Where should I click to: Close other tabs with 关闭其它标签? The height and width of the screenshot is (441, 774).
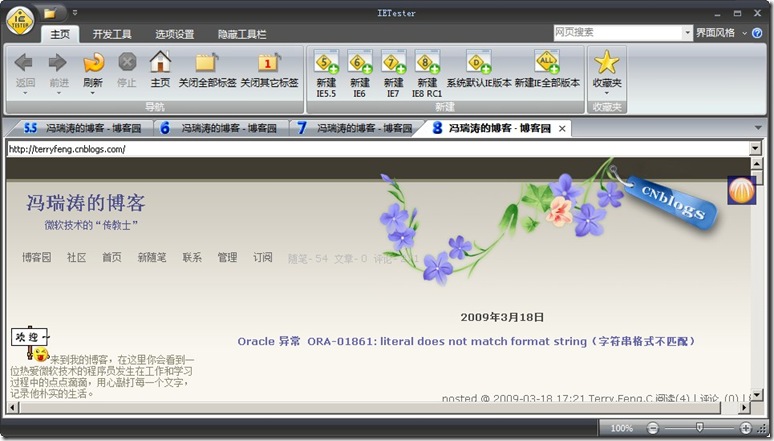pyautogui.click(x=270, y=70)
